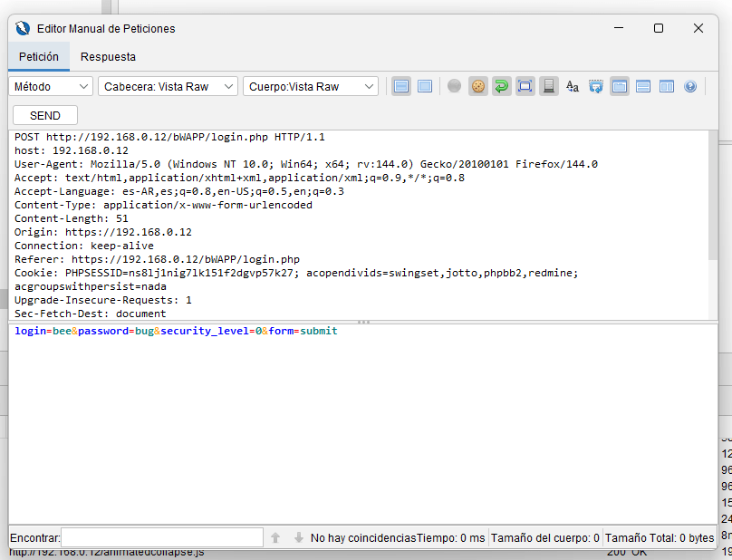Select the side-by-side layout icon
Viewport: 732px width, 560px height.
(667, 87)
